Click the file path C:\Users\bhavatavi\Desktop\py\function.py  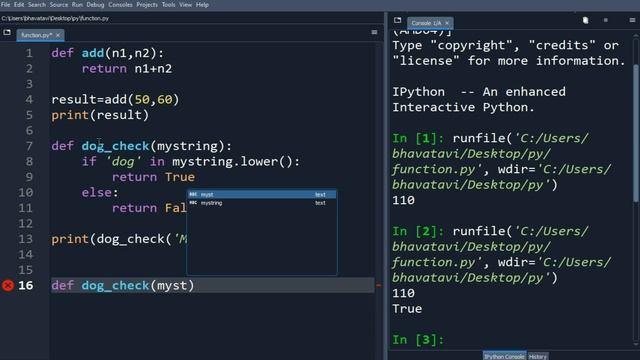pyautogui.click(x=55, y=18)
